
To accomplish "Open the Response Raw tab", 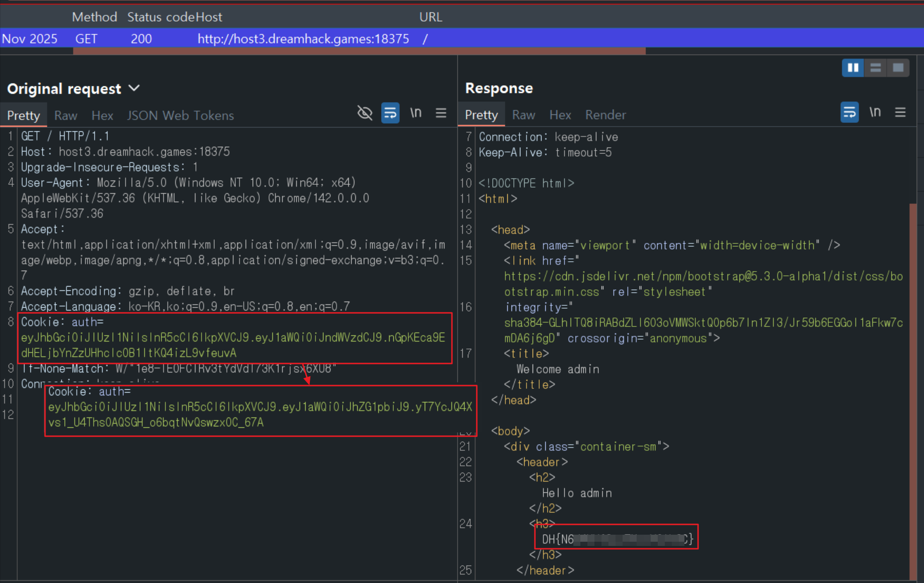I will 523,115.
